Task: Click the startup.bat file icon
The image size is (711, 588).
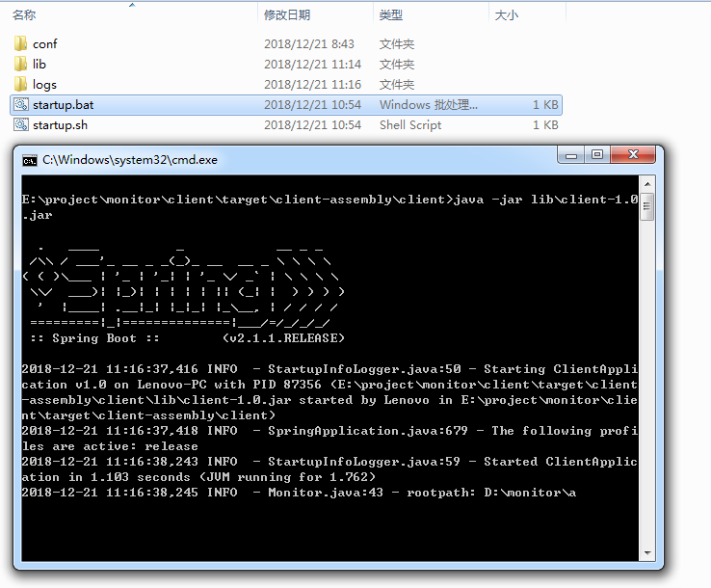Action: click(x=21, y=104)
